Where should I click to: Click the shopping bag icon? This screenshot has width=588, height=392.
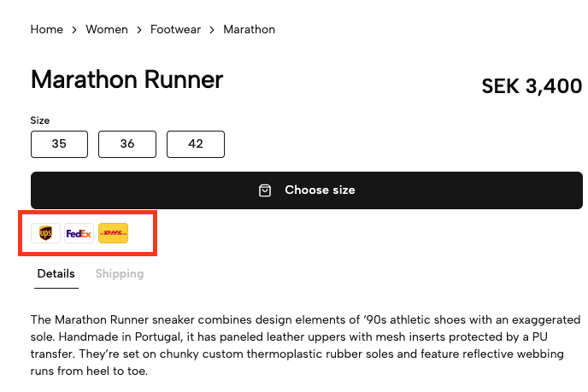point(265,190)
